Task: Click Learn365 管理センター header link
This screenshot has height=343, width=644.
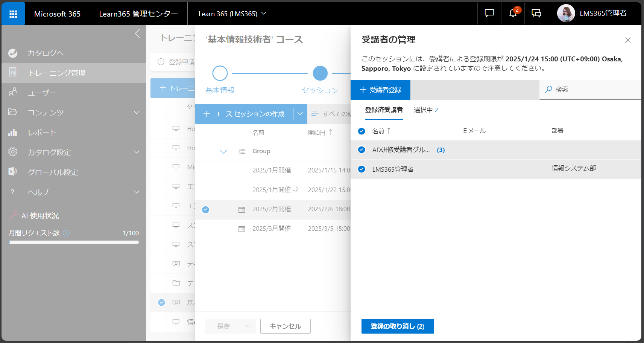Action: coord(138,14)
